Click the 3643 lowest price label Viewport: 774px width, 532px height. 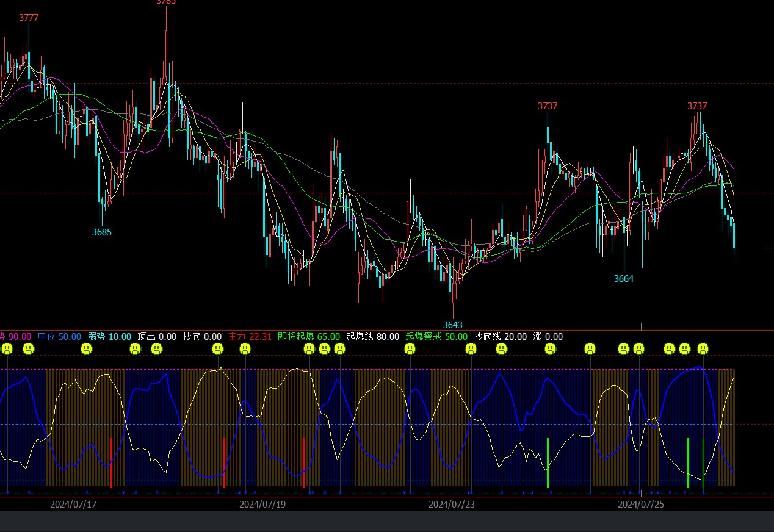tap(453, 325)
